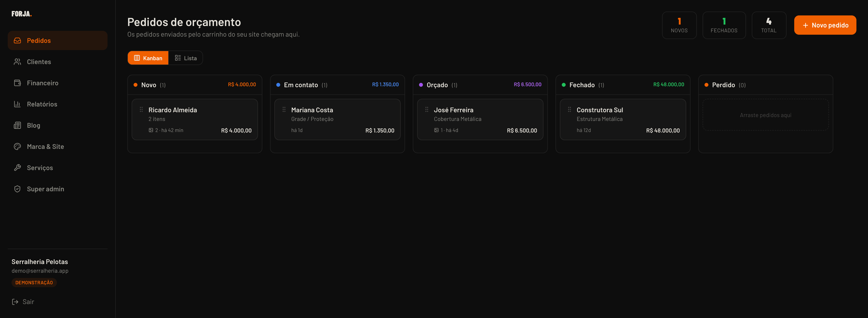Click the Orçado column title
The width and height of the screenshot is (868, 318).
click(x=437, y=85)
